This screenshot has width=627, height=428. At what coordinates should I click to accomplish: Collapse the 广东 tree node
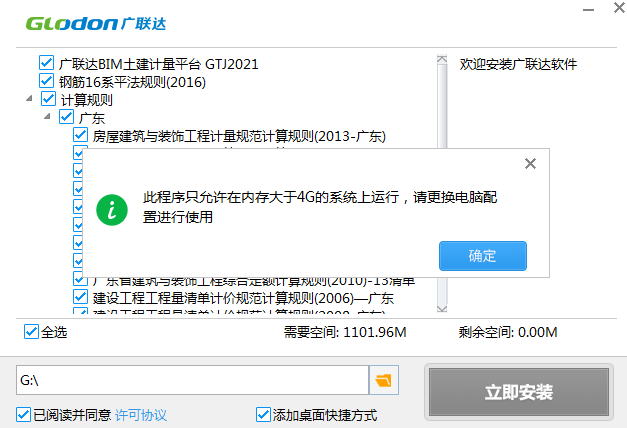tap(47, 116)
